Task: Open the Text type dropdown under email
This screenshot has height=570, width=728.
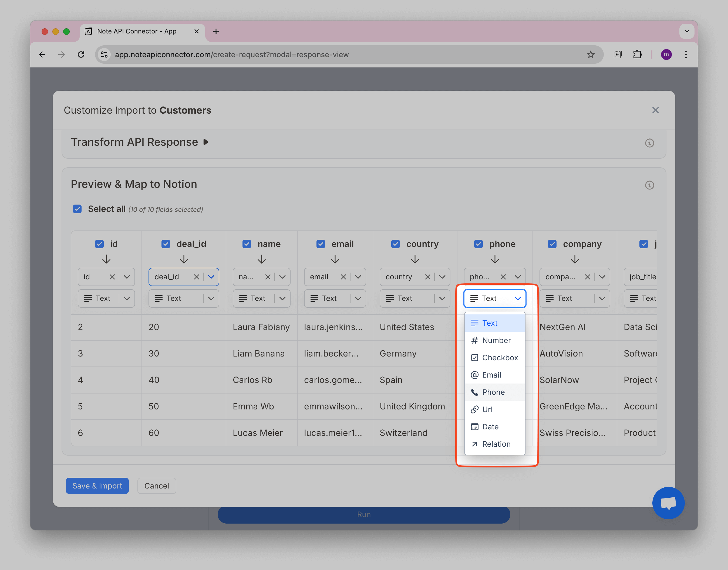Action: point(358,298)
